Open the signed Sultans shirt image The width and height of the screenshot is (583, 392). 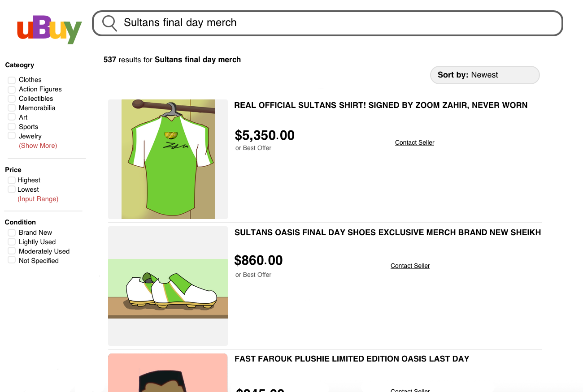(x=168, y=159)
